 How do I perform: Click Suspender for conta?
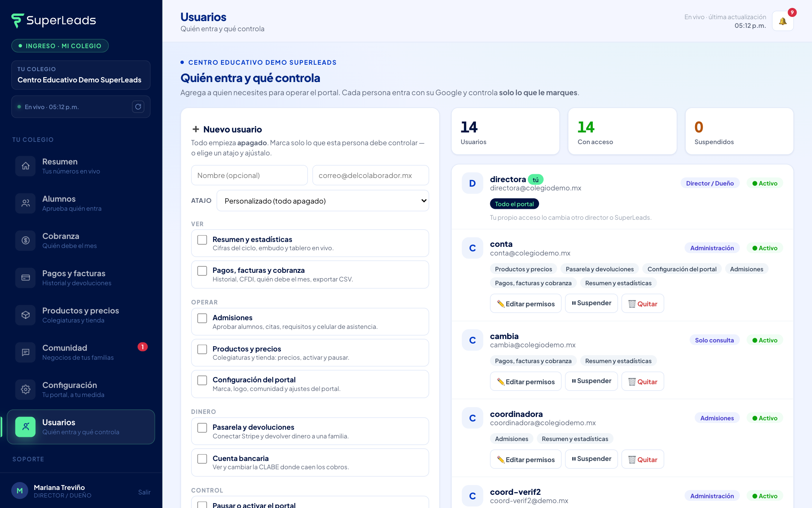(x=591, y=303)
